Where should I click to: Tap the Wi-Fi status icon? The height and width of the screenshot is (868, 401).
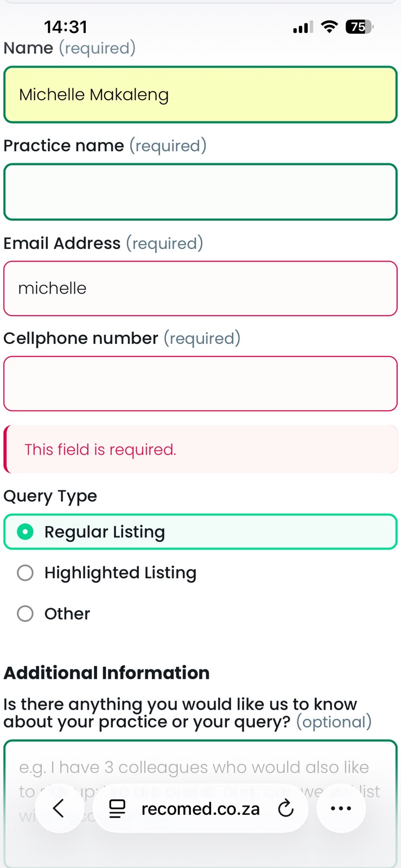pos(329,27)
